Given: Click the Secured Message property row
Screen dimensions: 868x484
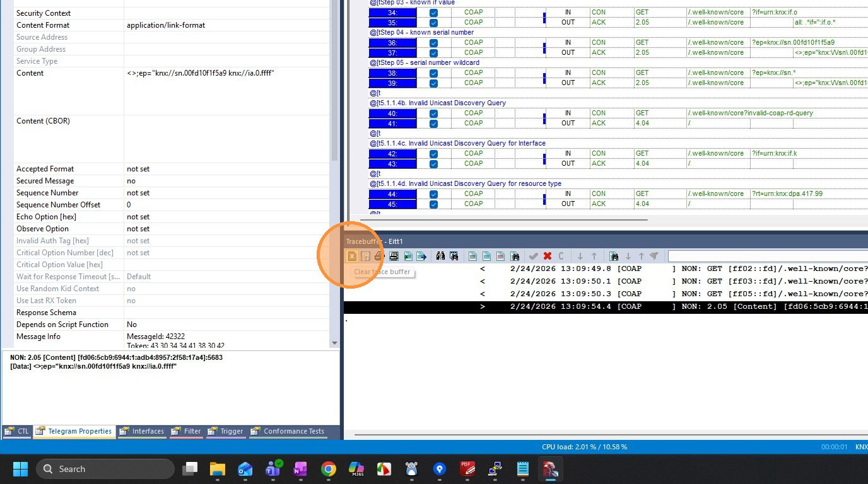Looking at the screenshot, I should [172, 181].
